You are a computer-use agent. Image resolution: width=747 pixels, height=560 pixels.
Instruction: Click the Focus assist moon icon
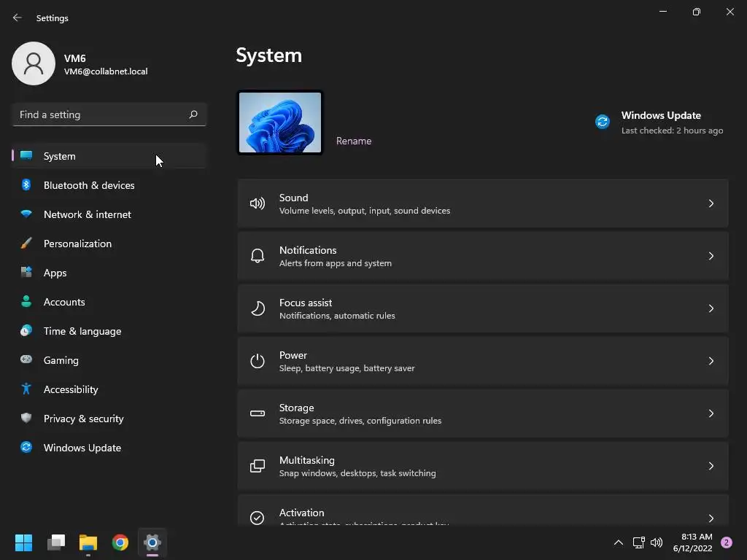pos(258,308)
